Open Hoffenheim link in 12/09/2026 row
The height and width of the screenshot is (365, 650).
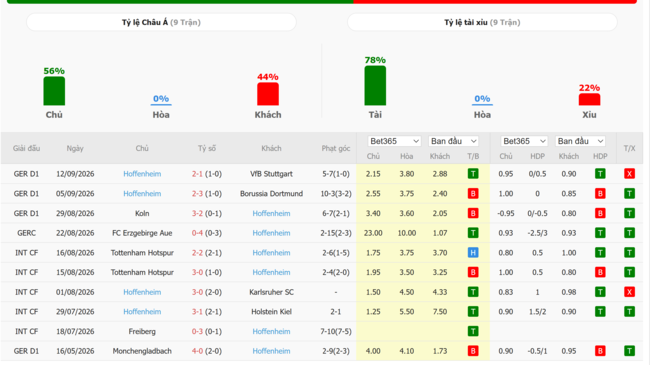pyautogui.click(x=142, y=174)
